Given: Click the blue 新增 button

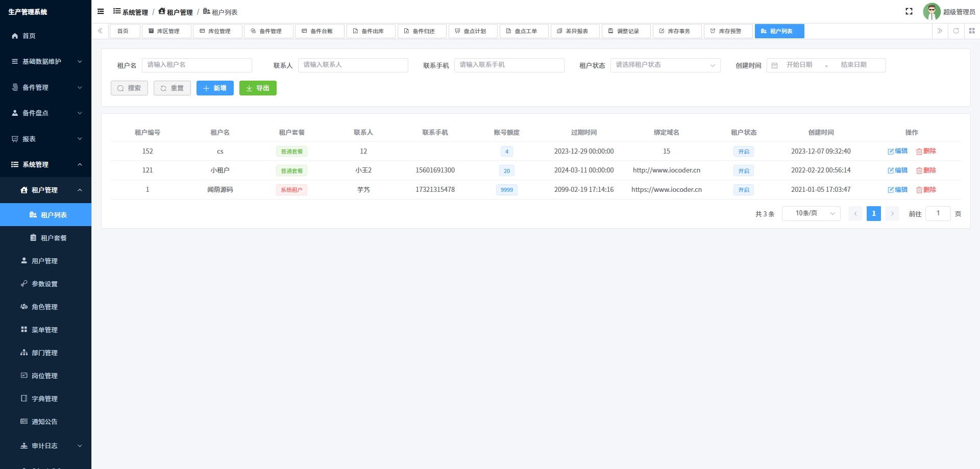Looking at the screenshot, I should coord(215,88).
